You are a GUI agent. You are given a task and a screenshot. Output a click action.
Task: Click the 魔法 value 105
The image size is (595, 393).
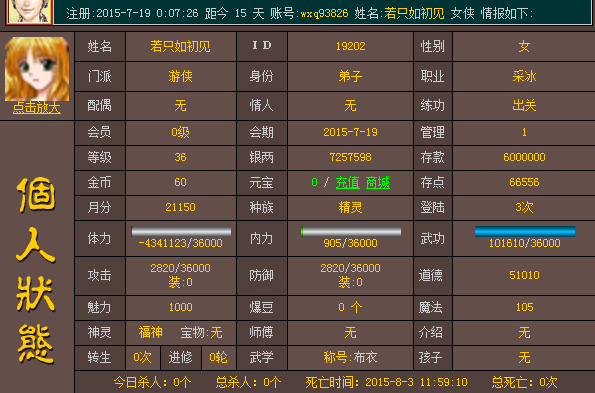click(524, 307)
